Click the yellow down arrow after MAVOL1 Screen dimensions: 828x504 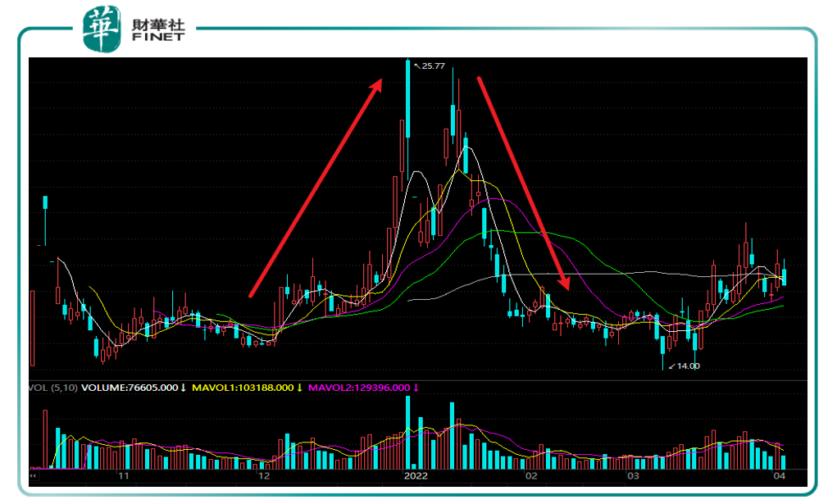coord(300,388)
